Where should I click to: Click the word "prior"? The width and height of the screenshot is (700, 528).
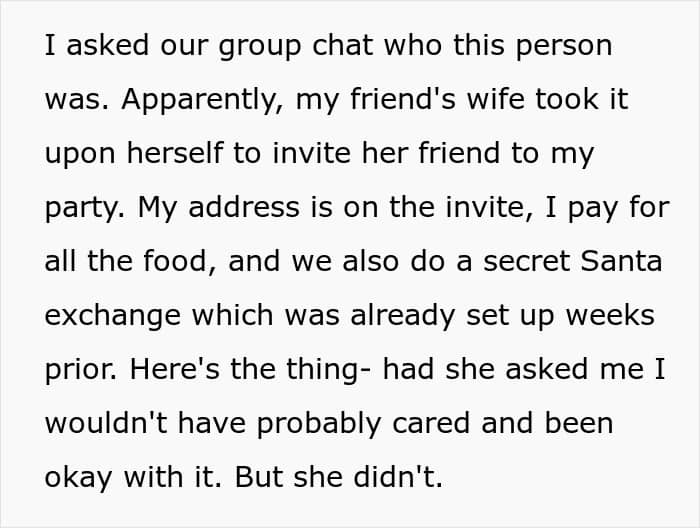(81, 371)
